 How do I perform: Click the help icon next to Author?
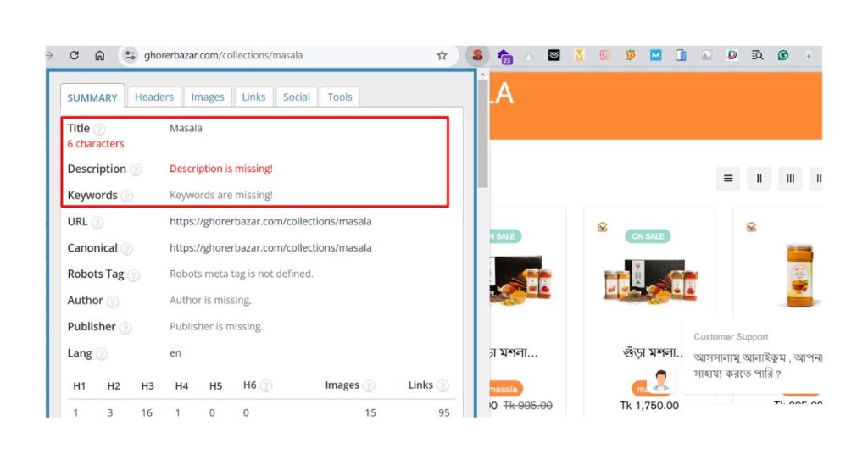click(113, 302)
